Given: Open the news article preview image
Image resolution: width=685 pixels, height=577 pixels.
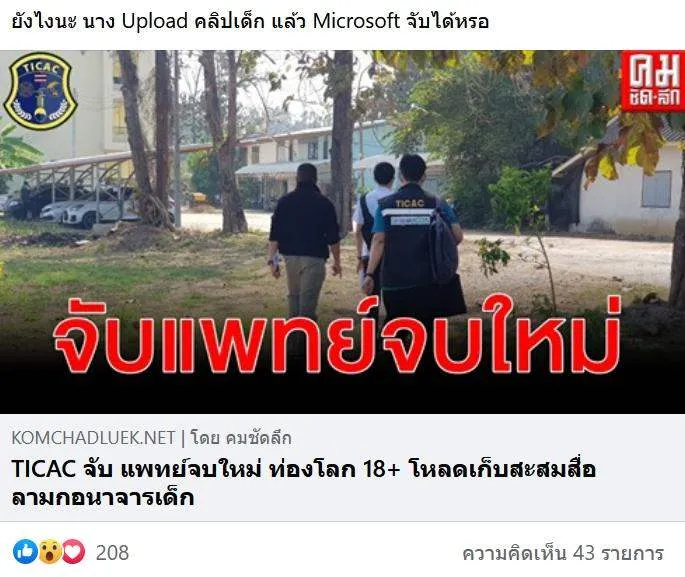Looking at the screenshot, I should click(x=342, y=232).
